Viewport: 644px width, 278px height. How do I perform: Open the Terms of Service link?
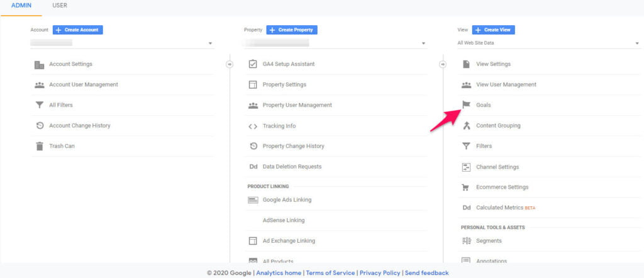[330, 273]
